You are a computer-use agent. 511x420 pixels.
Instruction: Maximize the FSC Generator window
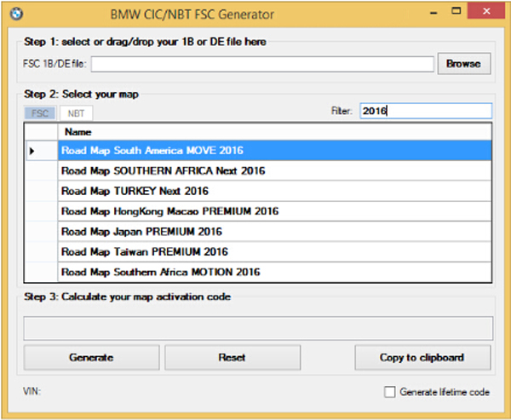pos(456,11)
